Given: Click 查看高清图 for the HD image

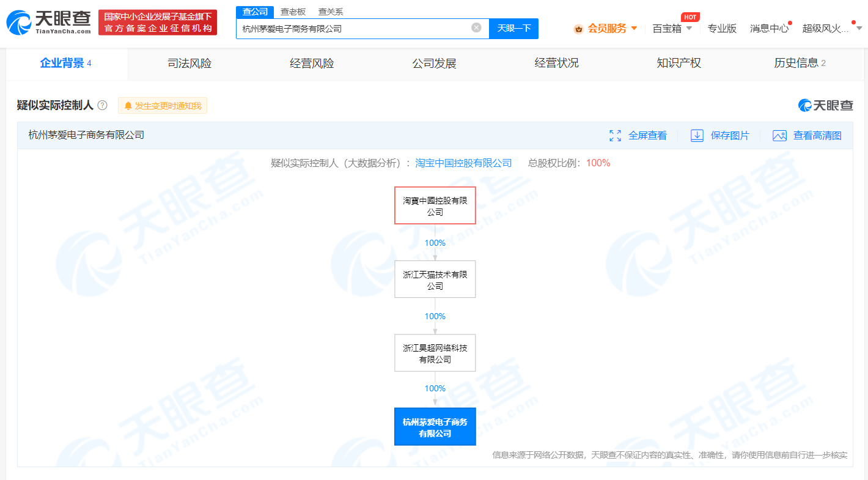Looking at the screenshot, I should coord(817,136).
